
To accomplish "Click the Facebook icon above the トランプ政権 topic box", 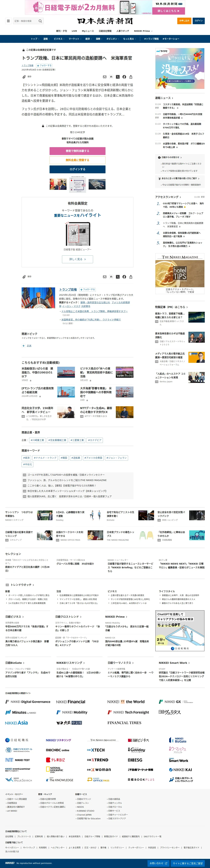I will 124,277.
